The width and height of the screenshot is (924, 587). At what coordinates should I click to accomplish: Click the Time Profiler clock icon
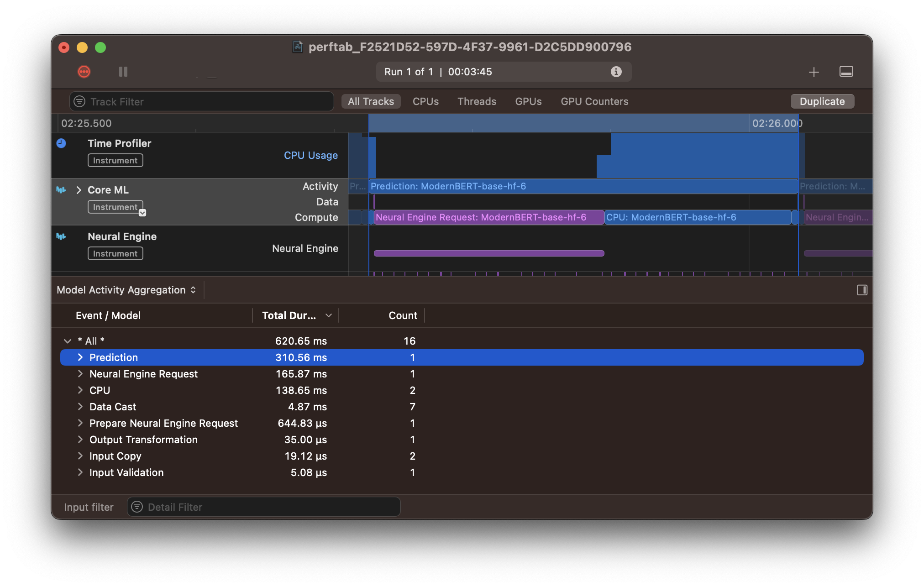(x=61, y=143)
